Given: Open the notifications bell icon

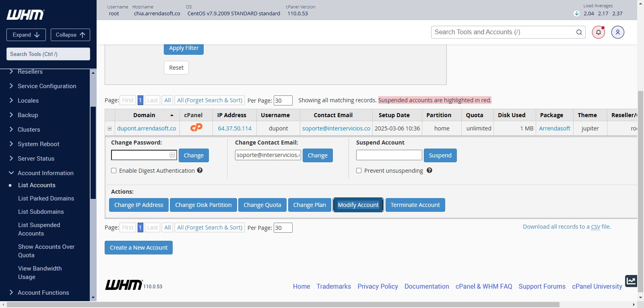Looking at the screenshot, I should coord(599,32).
